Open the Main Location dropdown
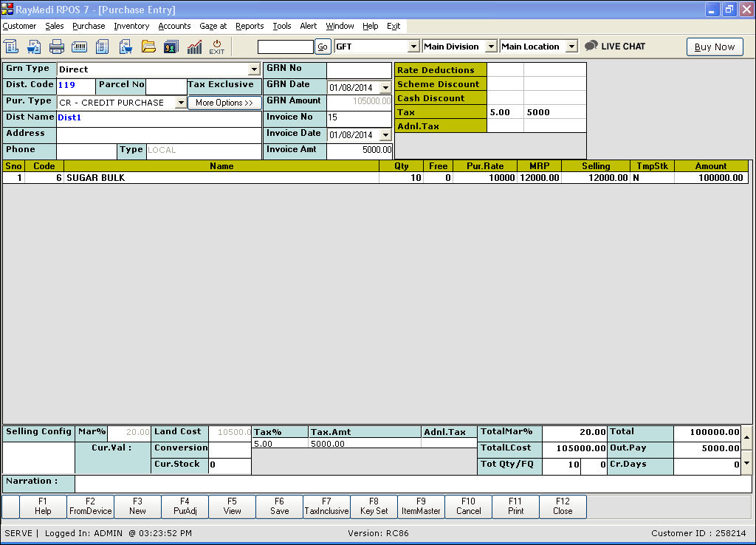 [x=571, y=47]
